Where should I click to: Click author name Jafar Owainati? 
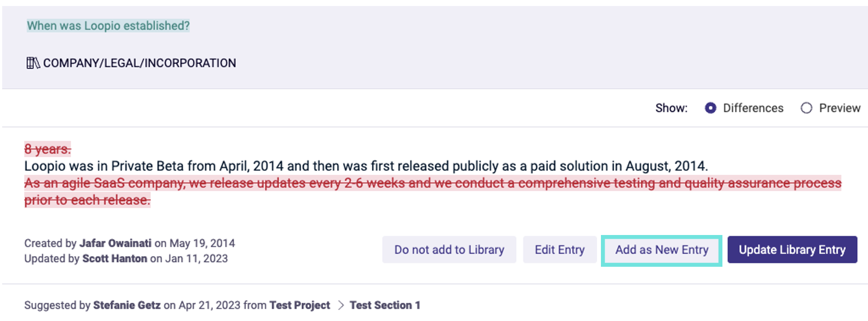click(x=115, y=243)
